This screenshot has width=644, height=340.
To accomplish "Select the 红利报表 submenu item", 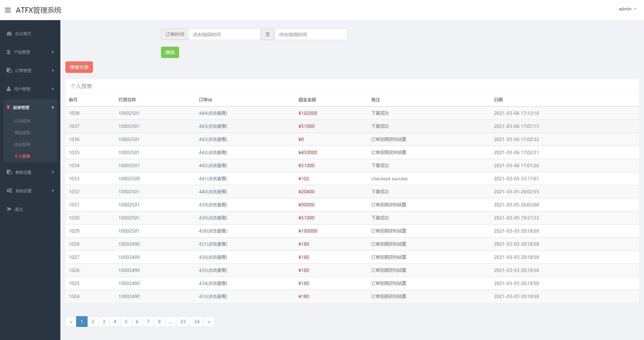I will [x=22, y=121].
